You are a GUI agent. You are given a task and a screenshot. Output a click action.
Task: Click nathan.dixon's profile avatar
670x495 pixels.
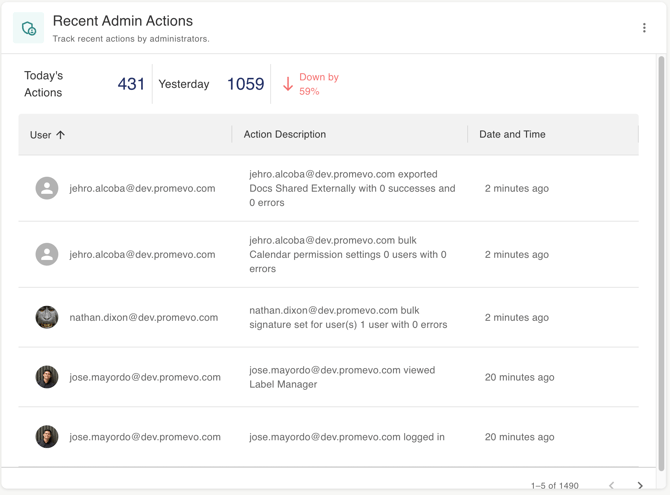(x=47, y=317)
